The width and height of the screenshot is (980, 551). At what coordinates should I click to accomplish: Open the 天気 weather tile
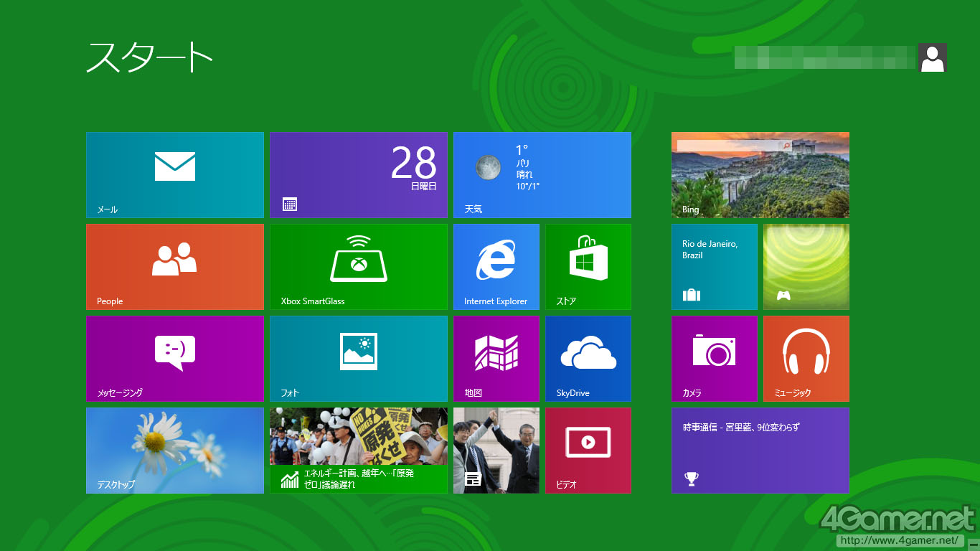(542, 175)
